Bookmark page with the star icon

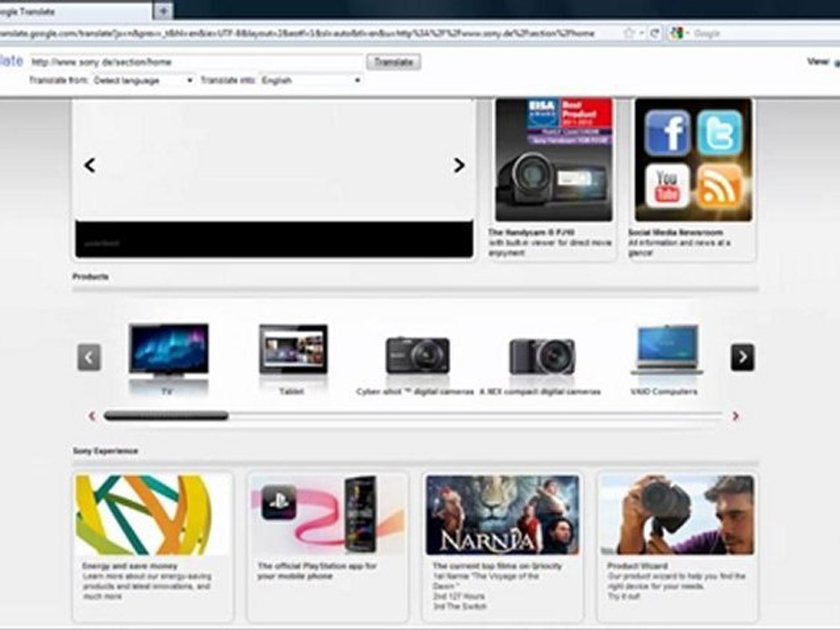pyautogui.click(x=629, y=33)
